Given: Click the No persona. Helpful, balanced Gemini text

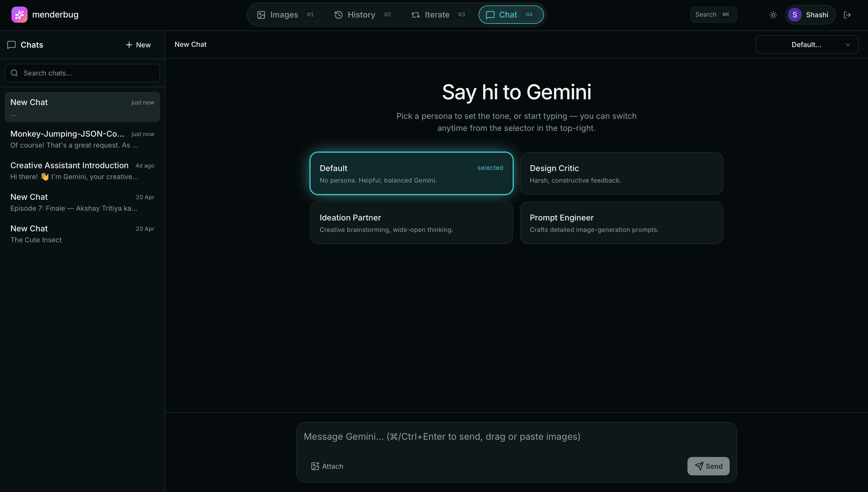Looking at the screenshot, I should tap(378, 181).
